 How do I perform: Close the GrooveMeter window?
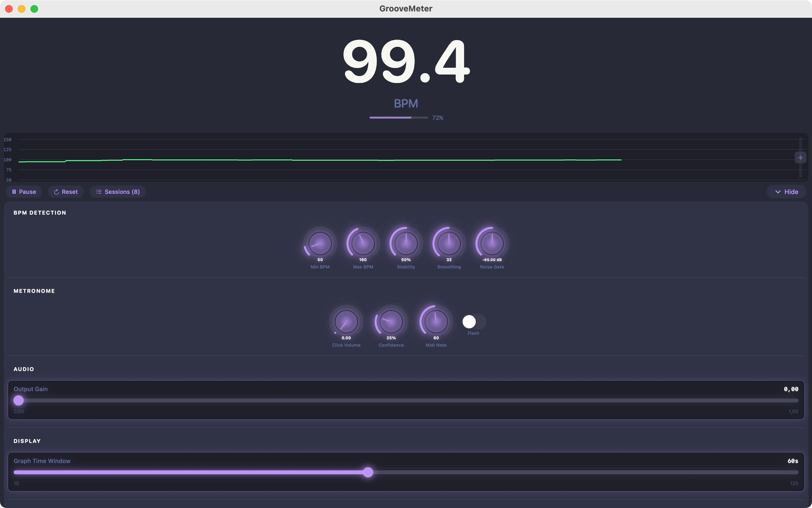9,9
